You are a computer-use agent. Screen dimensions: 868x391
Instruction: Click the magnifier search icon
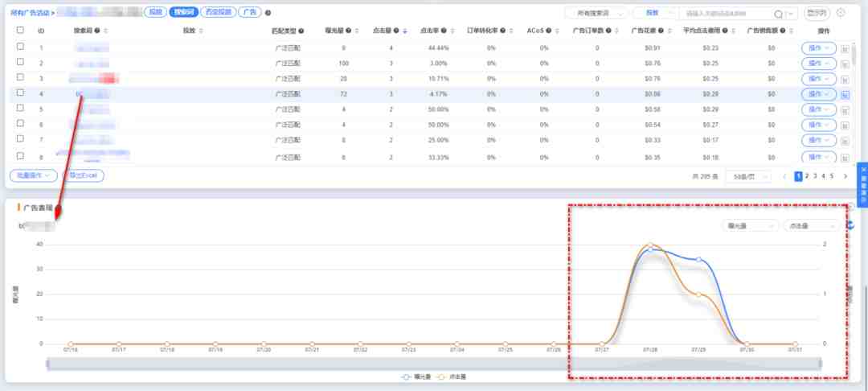coord(778,14)
